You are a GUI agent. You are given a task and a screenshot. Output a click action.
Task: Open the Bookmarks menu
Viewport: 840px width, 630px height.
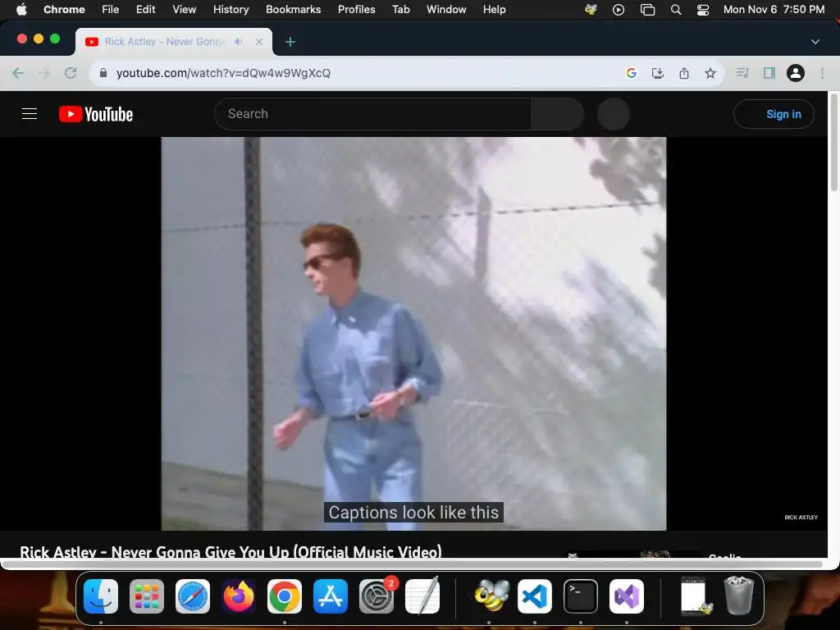tap(293, 9)
